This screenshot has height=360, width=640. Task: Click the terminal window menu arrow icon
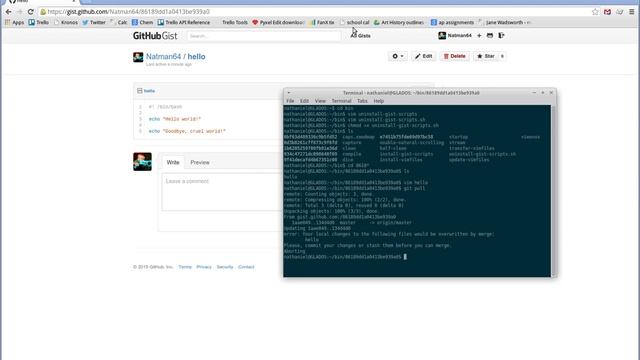[289, 93]
